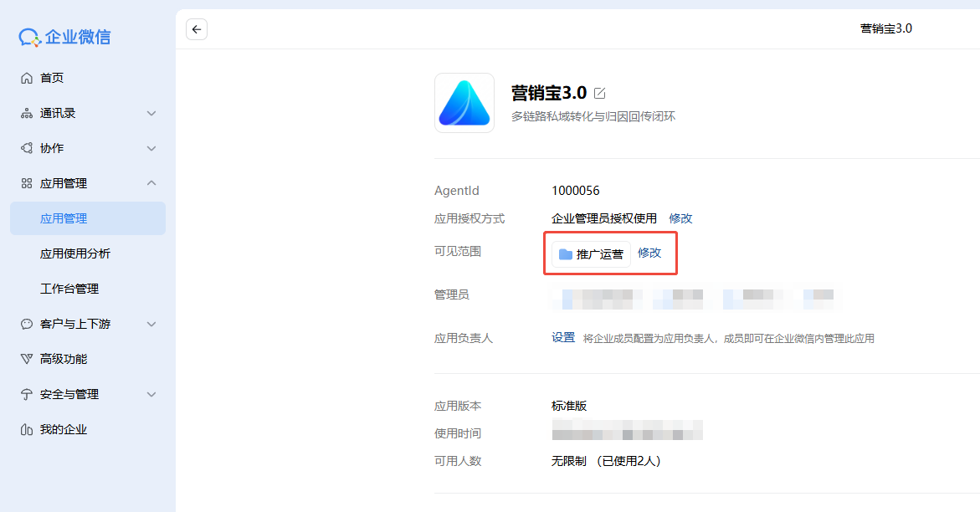Collapse the 应用管理 menu chevron
Viewport: 980px width, 512px height.
point(151,183)
